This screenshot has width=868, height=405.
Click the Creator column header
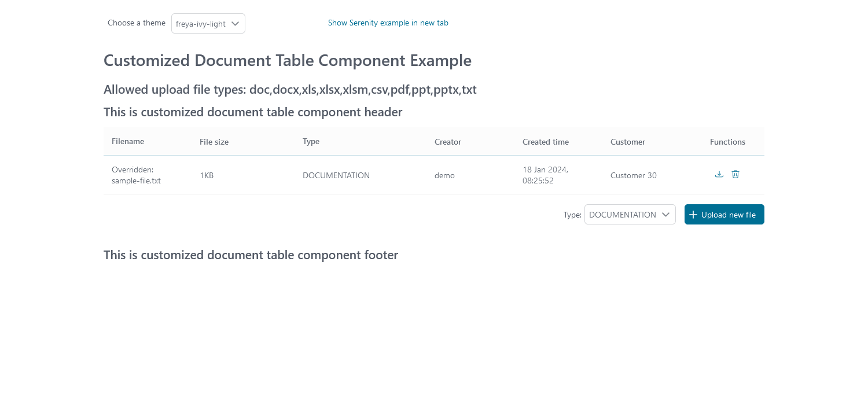click(470, 141)
